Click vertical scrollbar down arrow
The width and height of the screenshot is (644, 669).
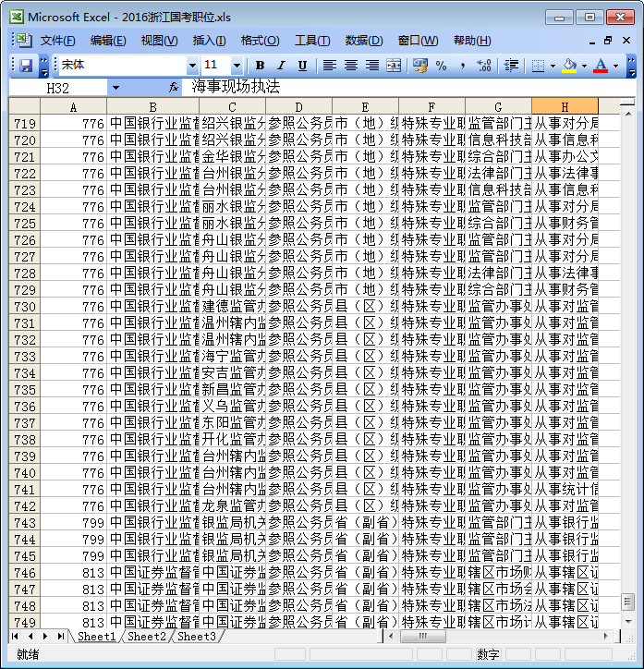click(627, 621)
